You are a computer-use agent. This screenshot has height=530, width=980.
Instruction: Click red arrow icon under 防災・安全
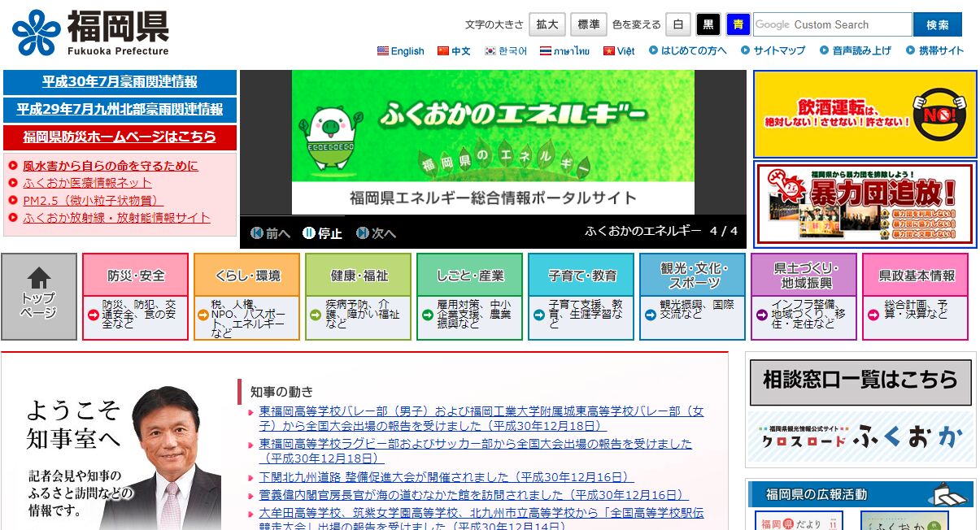93,315
